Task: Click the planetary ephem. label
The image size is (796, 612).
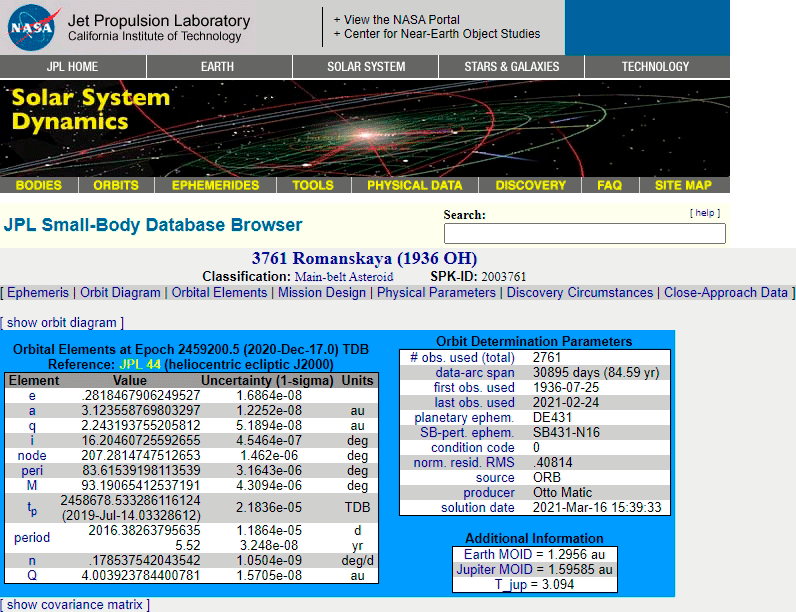Action: 463,418
